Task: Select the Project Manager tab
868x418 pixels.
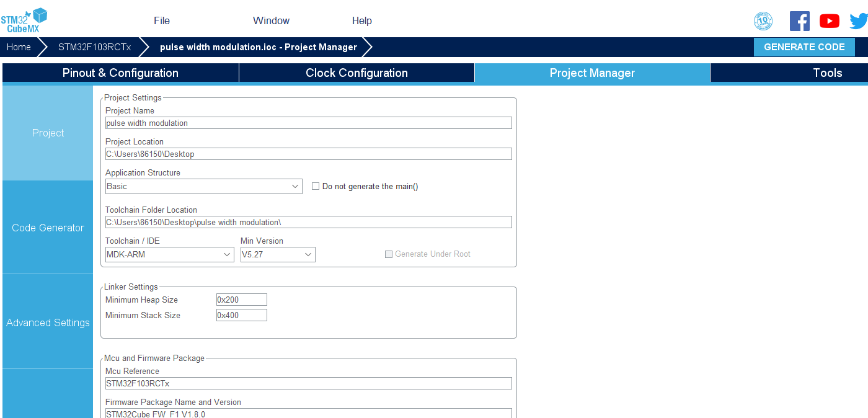Action: point(592,73)
